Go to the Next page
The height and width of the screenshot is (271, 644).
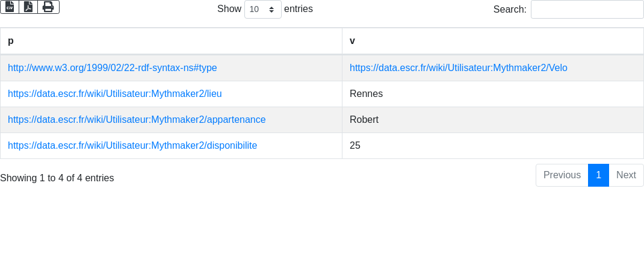(x=626, y=175)
